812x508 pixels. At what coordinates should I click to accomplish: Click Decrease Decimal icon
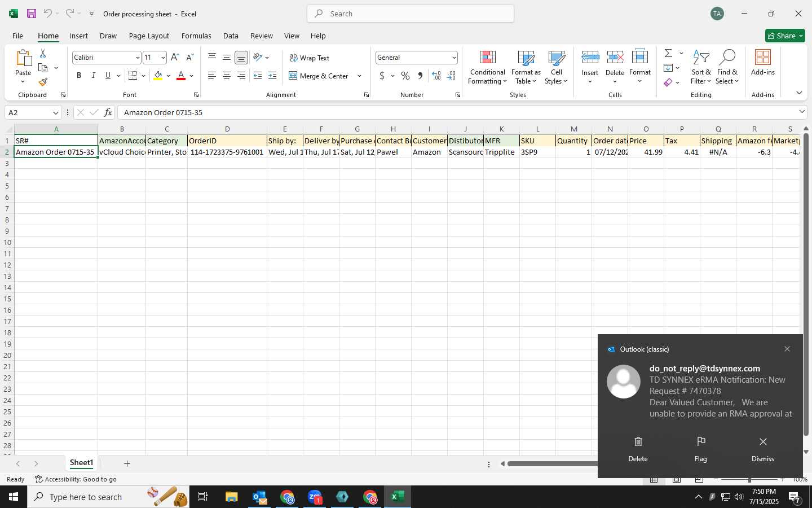coord(451,76)
